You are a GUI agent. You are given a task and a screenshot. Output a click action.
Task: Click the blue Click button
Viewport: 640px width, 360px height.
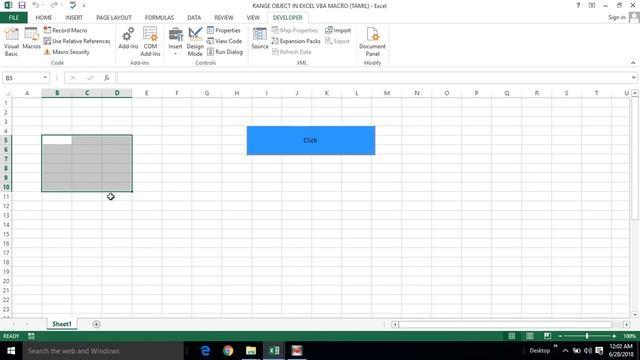click(x=311, y=140)
